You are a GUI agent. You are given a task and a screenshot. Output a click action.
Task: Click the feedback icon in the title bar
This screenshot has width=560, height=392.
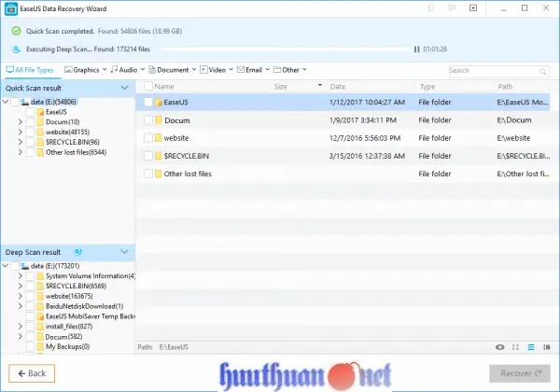click(x=452, y=7)
